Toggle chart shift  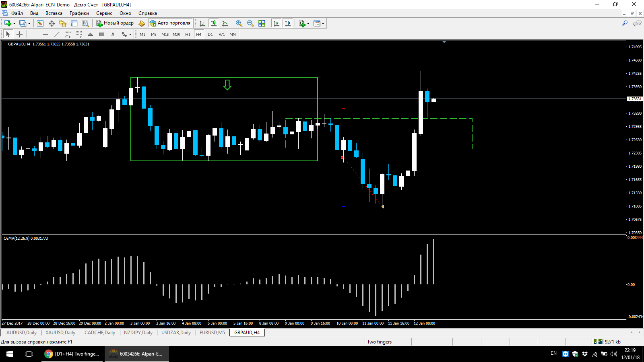pyautogui.click(x=288, y=23)
